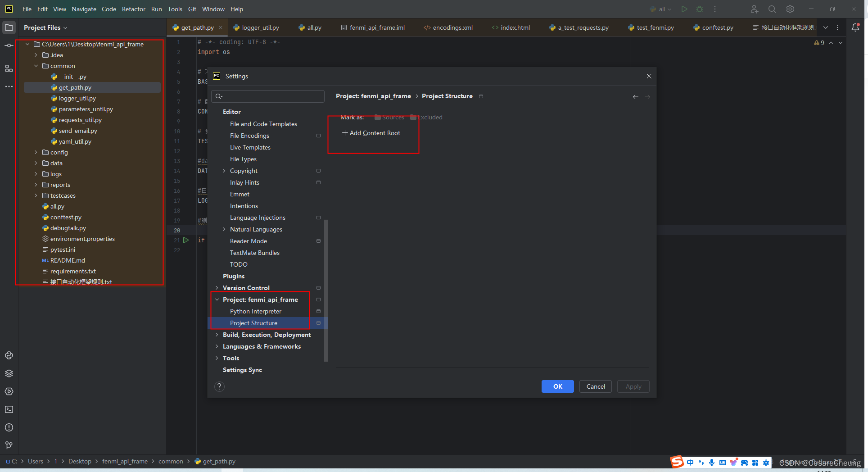Viewport: 868px width, 472px height.
Task: Open More tool windows ellipsis in left sidebar
Action: pyautogui.click(x=9, y=86)
